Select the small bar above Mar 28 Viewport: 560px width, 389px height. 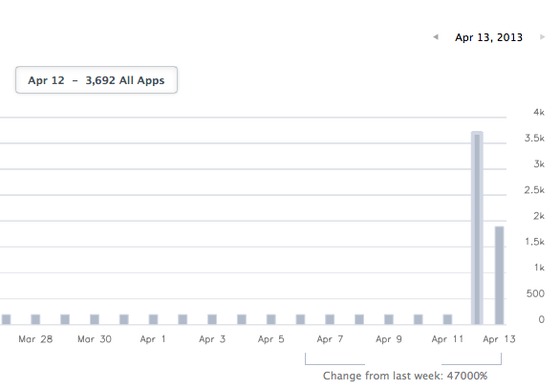pos(35,319)
